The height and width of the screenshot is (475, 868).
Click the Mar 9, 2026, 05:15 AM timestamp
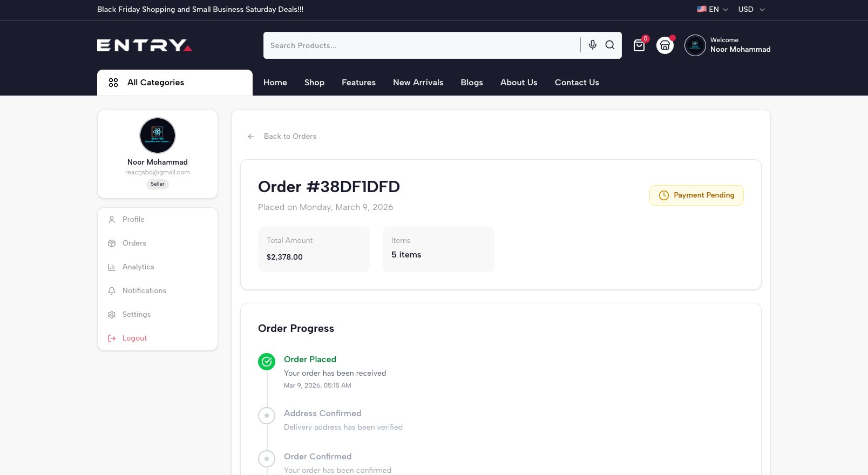317,385
